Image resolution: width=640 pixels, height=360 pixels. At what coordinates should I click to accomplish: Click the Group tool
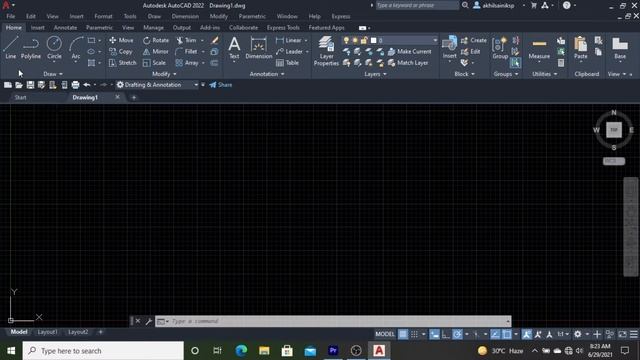[500, 48]
